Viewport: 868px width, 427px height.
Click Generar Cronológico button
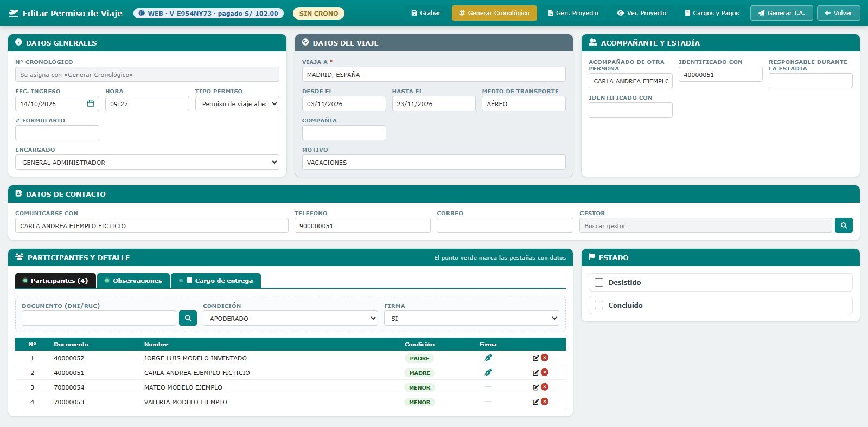click(x=494, y=13)
